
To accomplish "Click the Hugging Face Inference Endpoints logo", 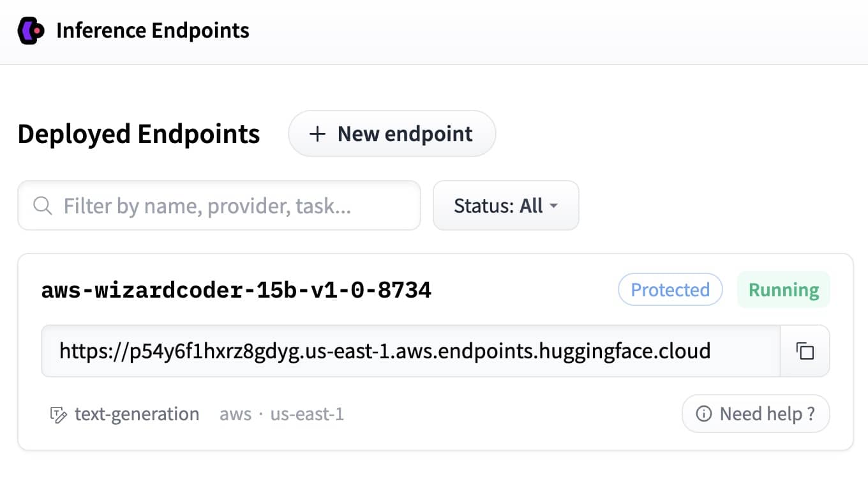I will (31, 30).
